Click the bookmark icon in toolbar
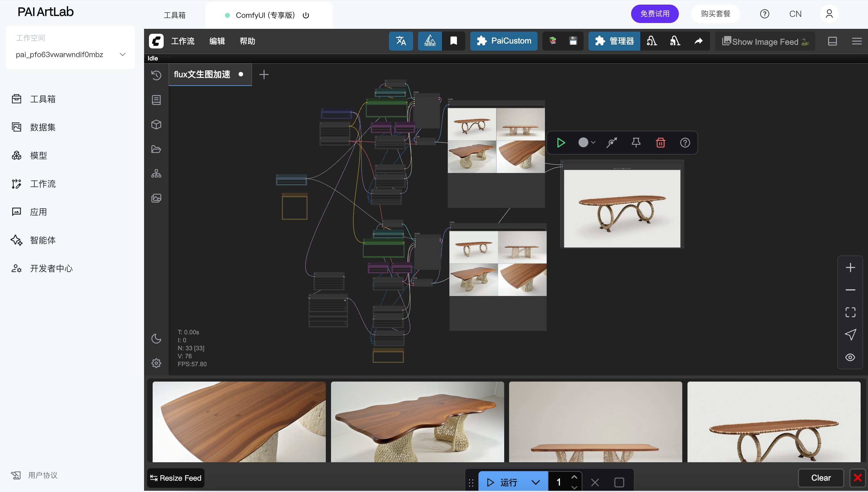This screenshot has height=492, width=868. (453, 41)
